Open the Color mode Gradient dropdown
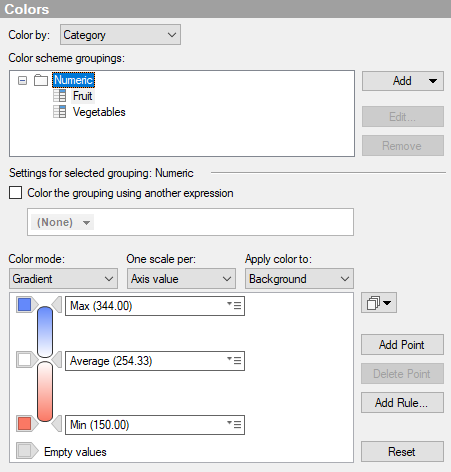451x472 pixels. (63, 279)
